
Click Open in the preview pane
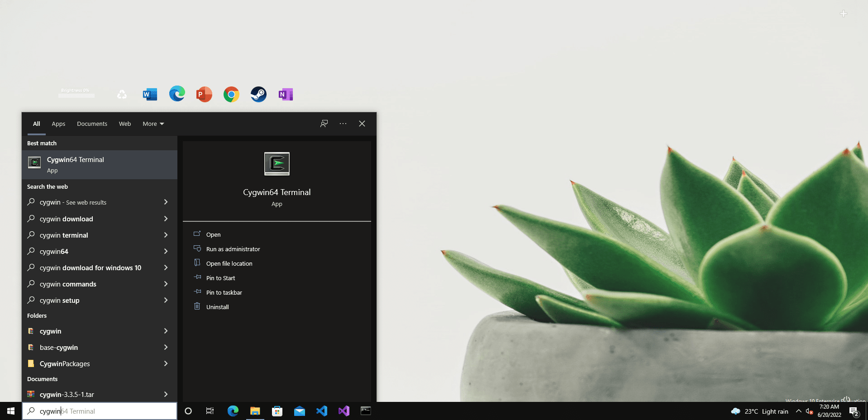(213, 234)
